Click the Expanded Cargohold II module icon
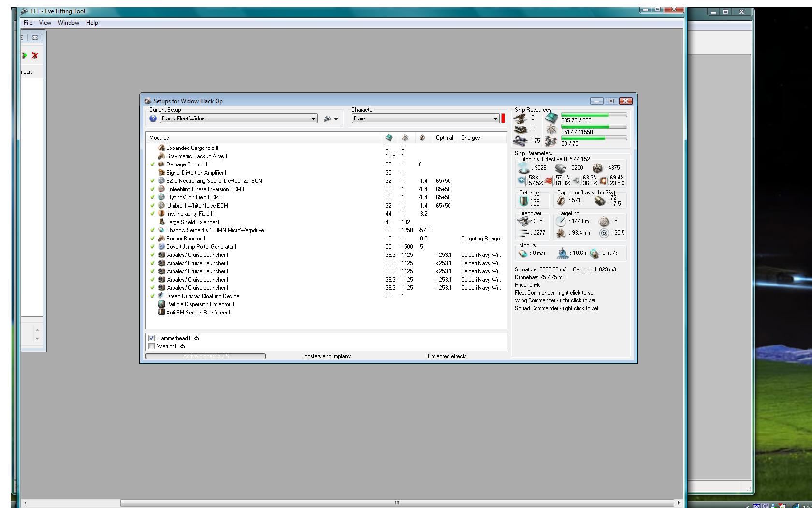The width and height of the screenshot is (812, 508). (161, 148)
